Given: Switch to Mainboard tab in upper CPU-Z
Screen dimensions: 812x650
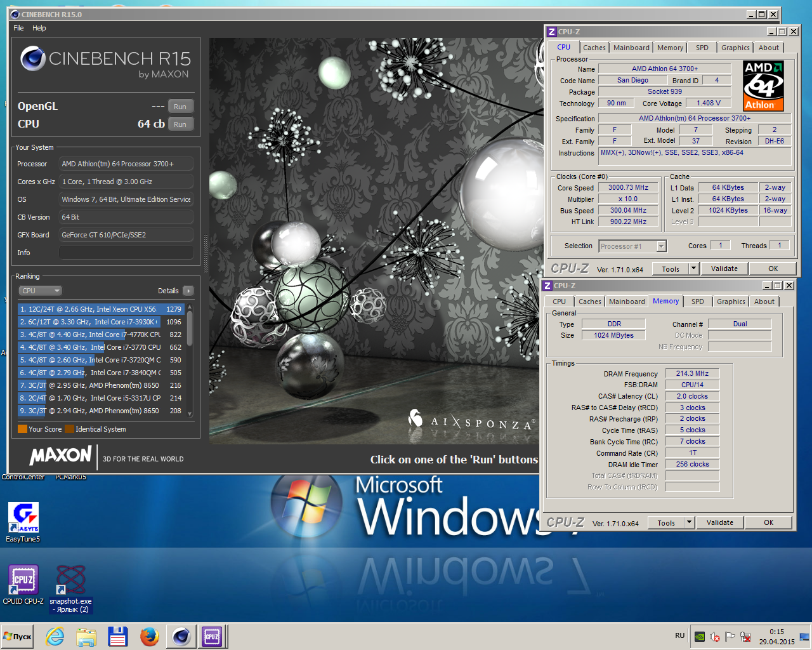Looking at the screenshot, I should (631, 48).
